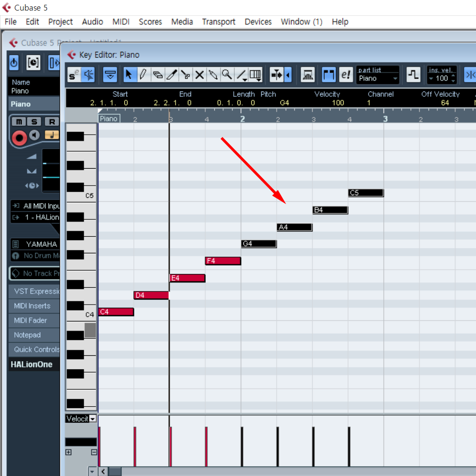Viewport: 476px width, 476px height.
Task: Click the power icon in Project window toolbar
Action: [x=14, y=62]
